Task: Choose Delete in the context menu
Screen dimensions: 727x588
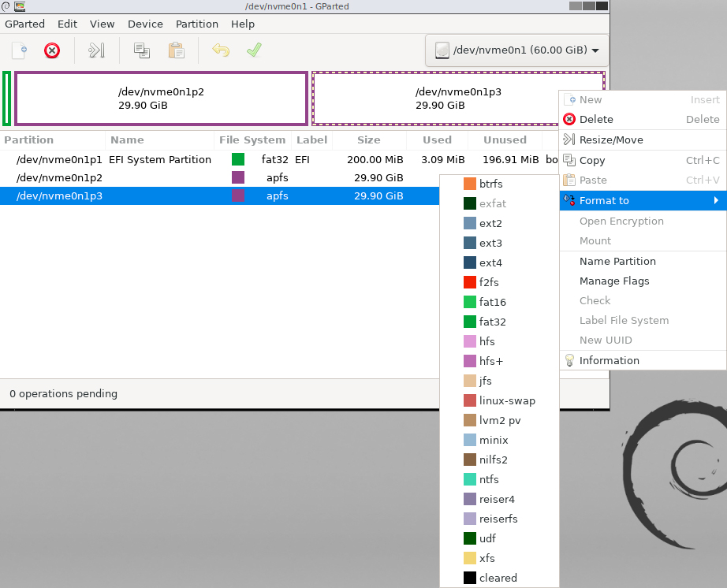Action: click(x=643, y=120)
